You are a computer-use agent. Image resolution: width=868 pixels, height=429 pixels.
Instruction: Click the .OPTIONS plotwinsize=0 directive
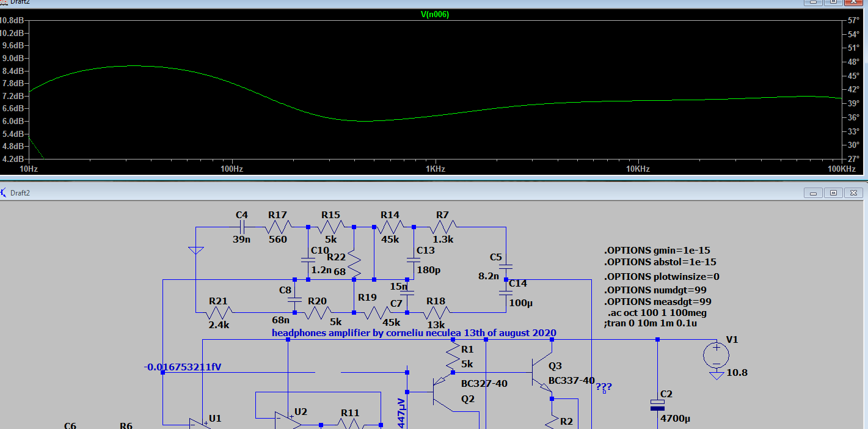coord(662,277)
